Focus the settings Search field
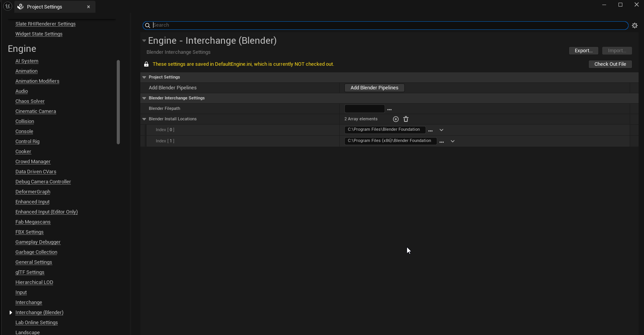The width and height of the screenshot is (644, 335). [385, 26]
